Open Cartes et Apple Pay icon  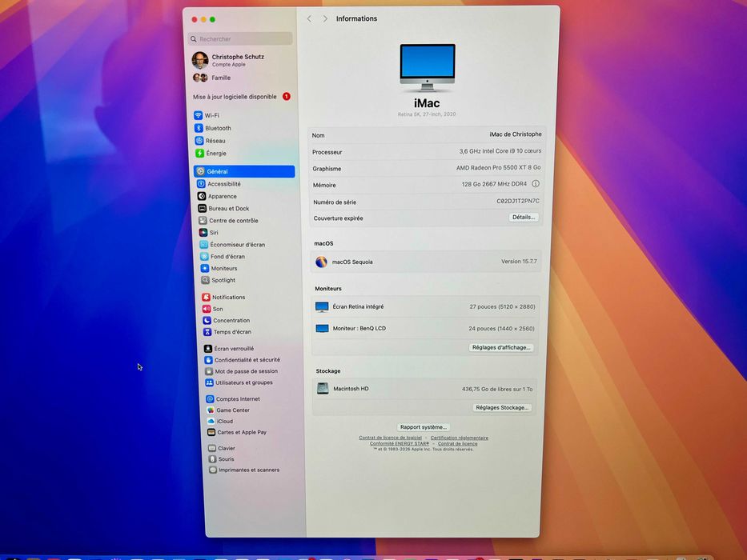coord(211,432)
